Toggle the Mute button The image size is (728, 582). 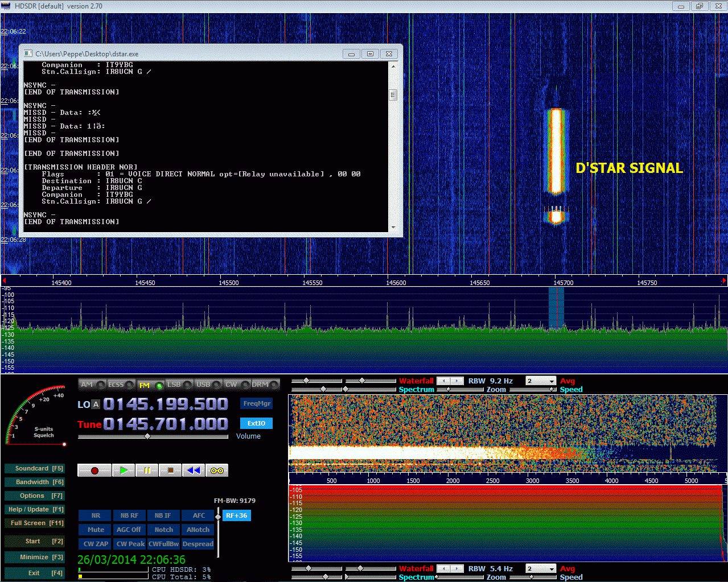click(96, 530)
